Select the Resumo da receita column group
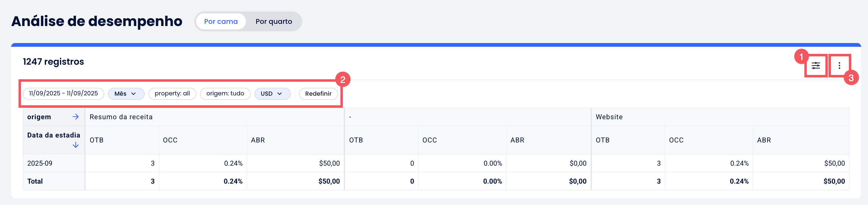Image resolution: width=868 pixels, height=205 pixels. (121, 117)
